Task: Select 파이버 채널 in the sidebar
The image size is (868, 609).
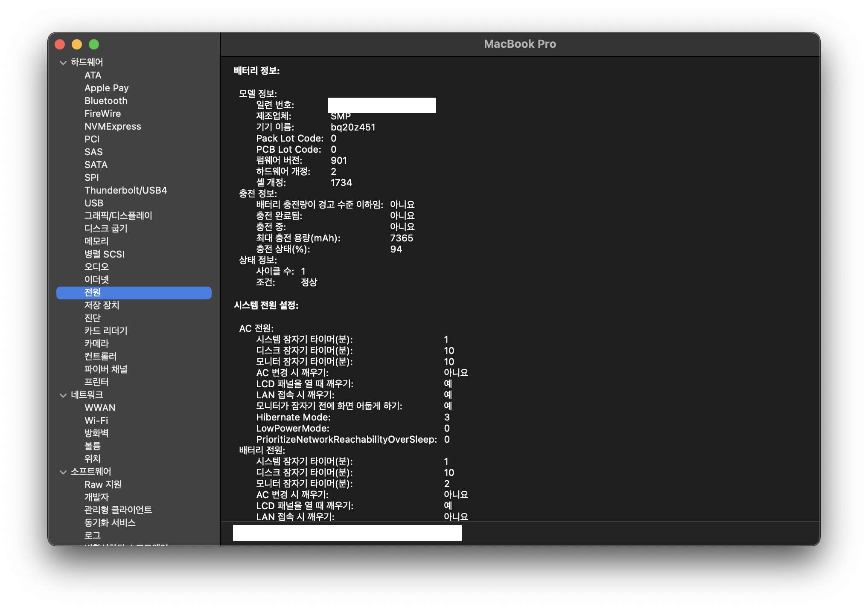Action: tap(106, 369)
